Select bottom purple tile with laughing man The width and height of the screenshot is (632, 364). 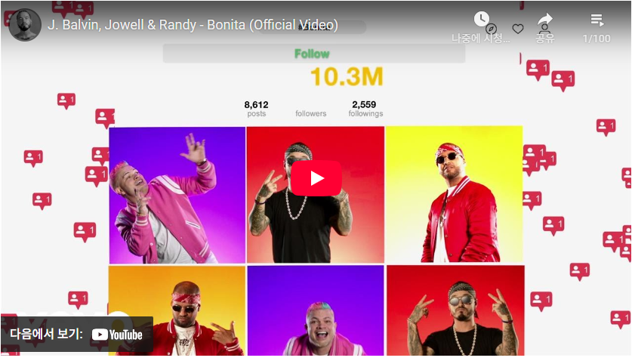pos(316,310)
